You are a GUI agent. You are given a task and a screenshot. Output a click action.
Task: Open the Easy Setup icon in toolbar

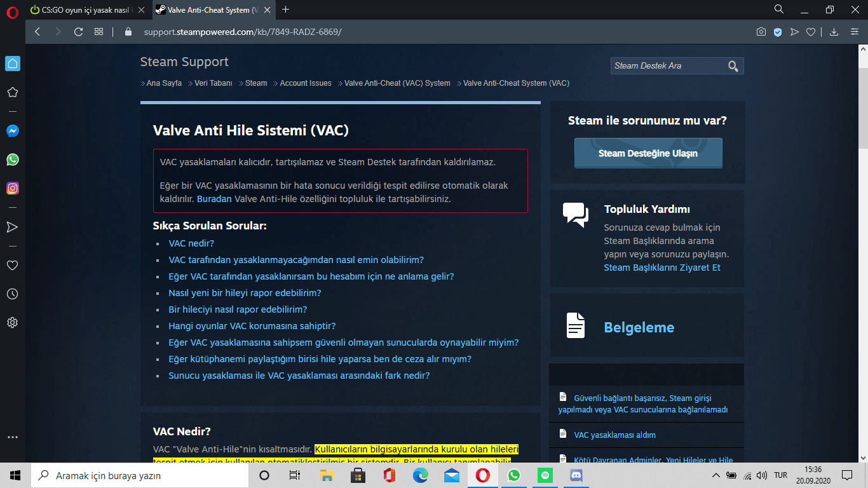coord(855,32)
